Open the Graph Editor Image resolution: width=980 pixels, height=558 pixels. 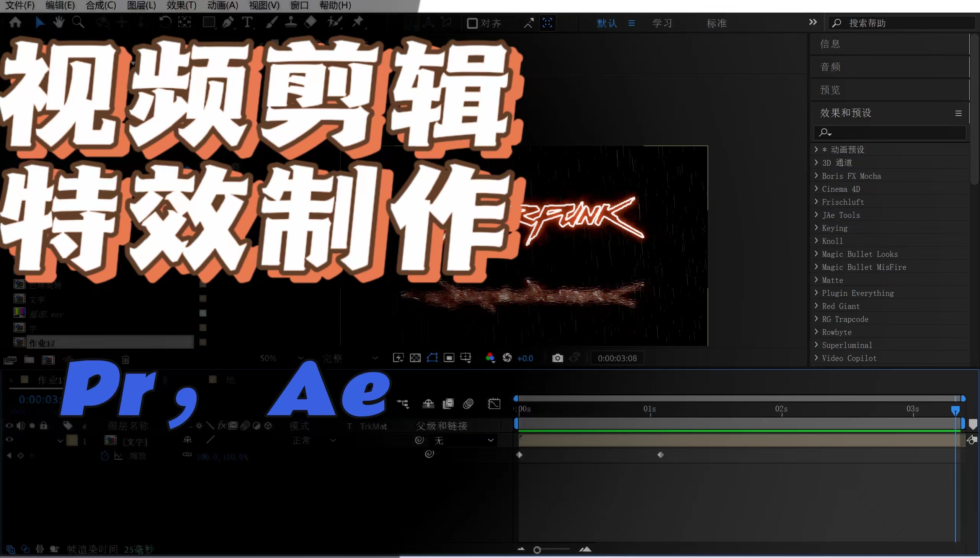click(x=494, y=403)
